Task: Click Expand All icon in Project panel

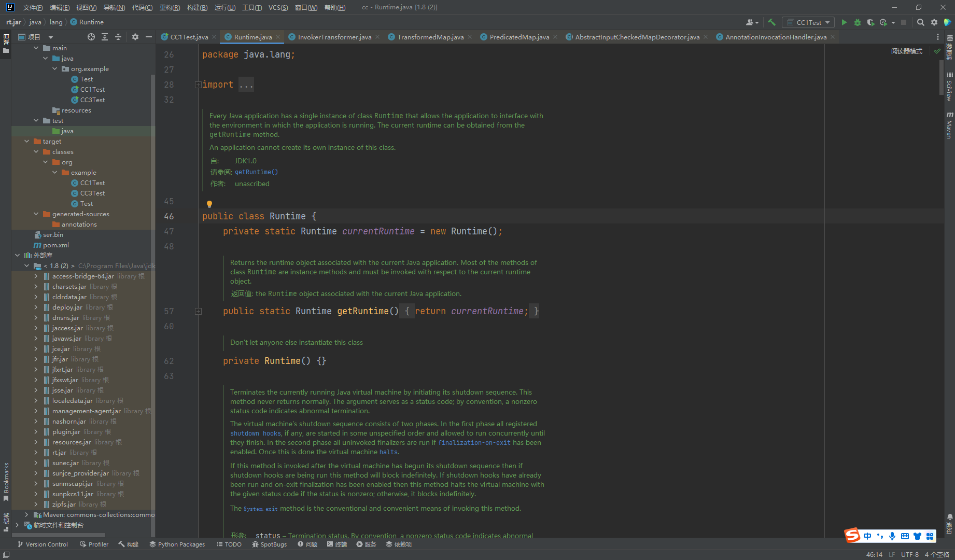Action: coord(105,37)
